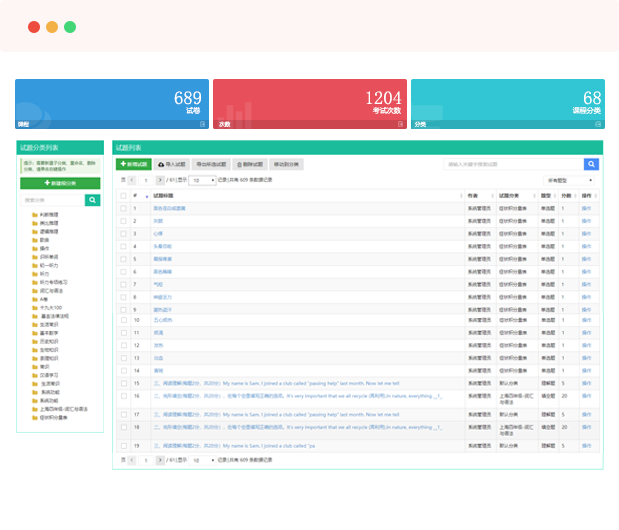Click the 新增试题 add question button
Viewport: 619px width, 530px height.
134,163
